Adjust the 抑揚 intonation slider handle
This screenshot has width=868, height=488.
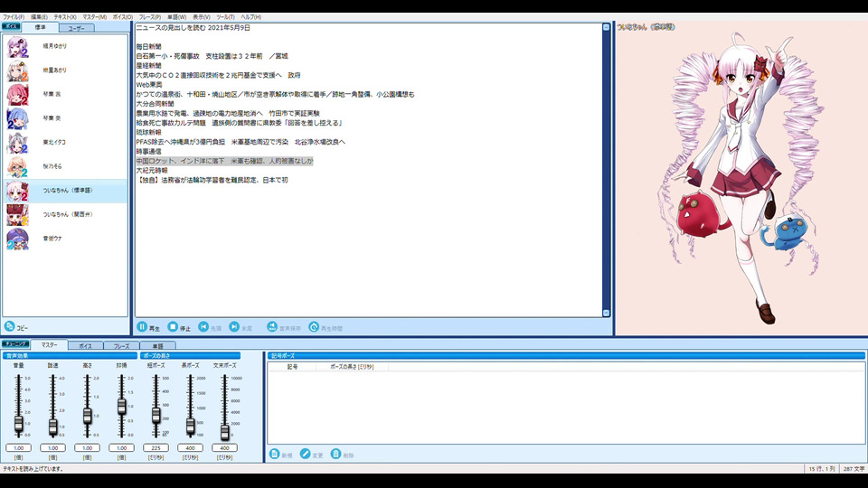tap(122, 407)
